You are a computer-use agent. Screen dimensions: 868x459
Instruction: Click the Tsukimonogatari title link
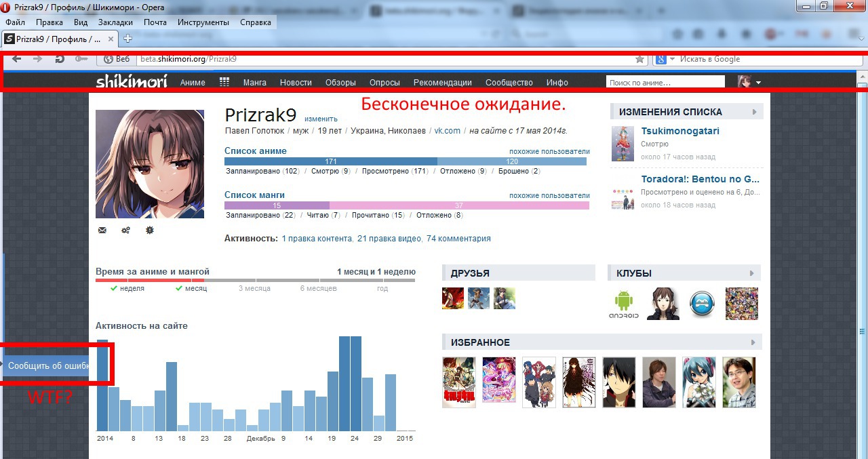pyautogui.click(x=680, y=131)
